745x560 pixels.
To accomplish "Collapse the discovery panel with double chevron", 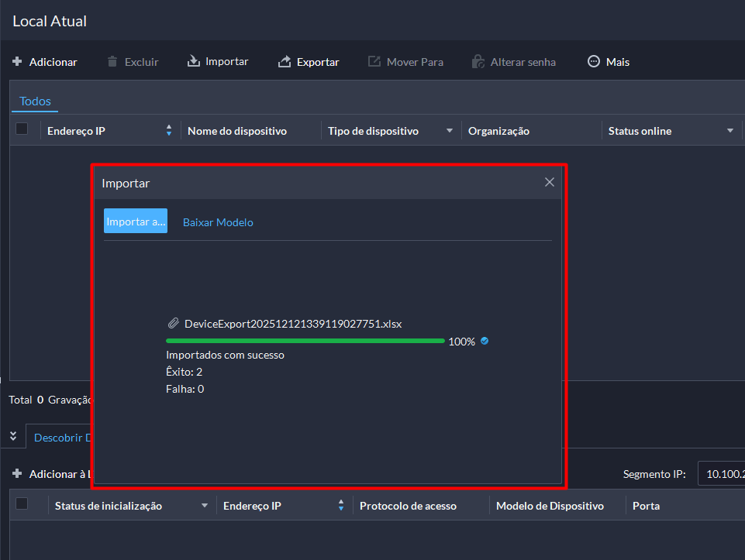I will tap(13, 436).
